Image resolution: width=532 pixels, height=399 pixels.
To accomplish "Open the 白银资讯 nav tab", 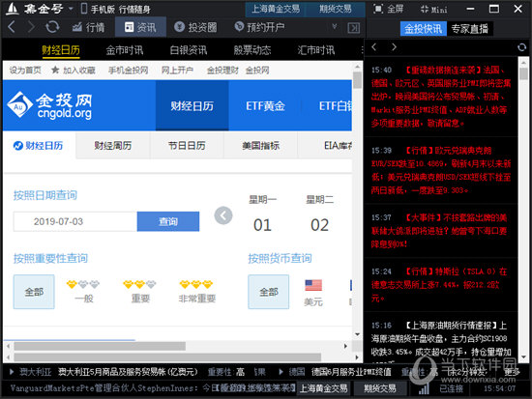I will click(x=189, y=50).
